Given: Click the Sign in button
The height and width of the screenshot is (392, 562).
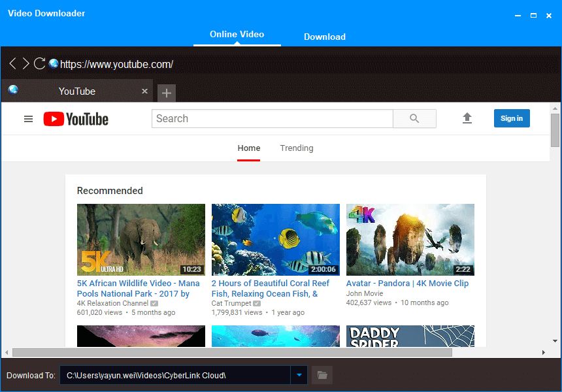Looking at the screenshot, I should coord(511,118).
